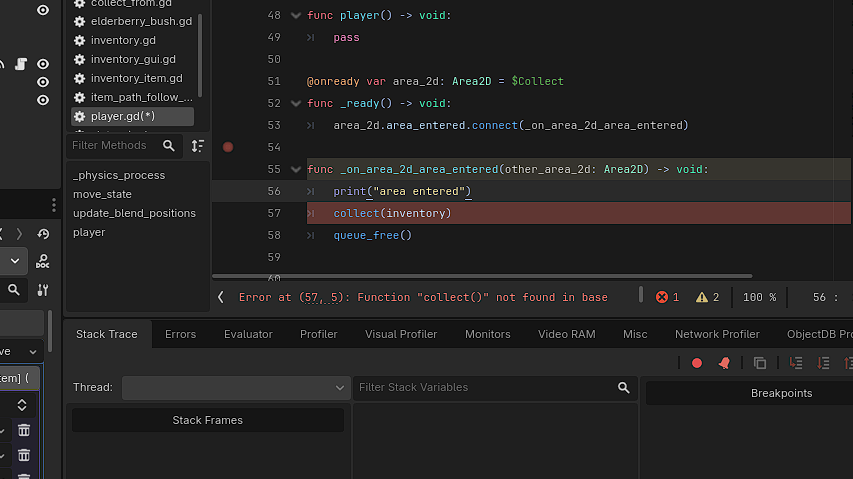Collapse the _on_area_2d_area_entered function fold arrow

(x=295, y=170)
